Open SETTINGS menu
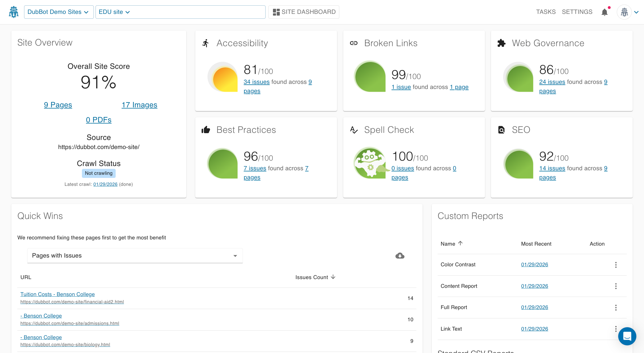The image size is (644, 353). pyautogui.click(x=577, y=12)
